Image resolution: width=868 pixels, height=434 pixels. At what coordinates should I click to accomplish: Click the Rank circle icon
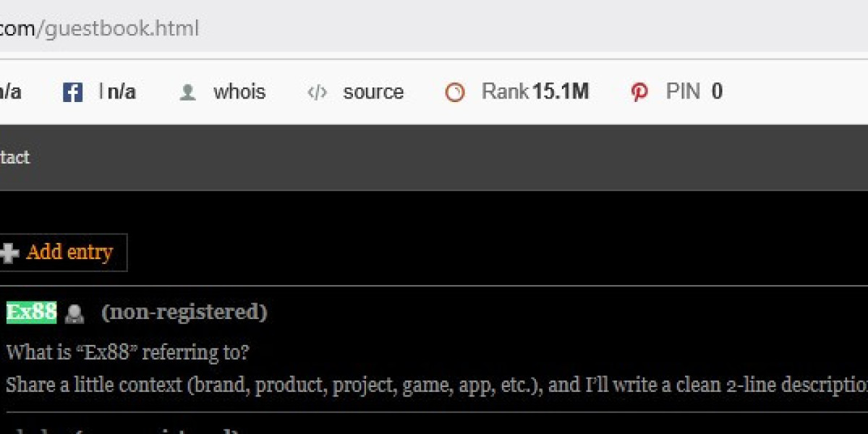click(455, 93)
